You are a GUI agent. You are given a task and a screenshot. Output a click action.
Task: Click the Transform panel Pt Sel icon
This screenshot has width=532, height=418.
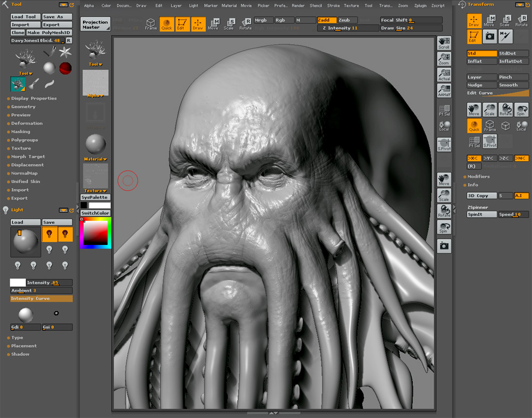[x=474, y=141]
